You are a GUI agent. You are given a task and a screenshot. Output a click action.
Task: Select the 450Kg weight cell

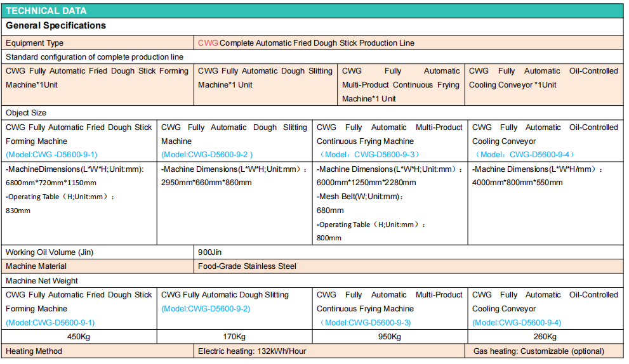79,337
